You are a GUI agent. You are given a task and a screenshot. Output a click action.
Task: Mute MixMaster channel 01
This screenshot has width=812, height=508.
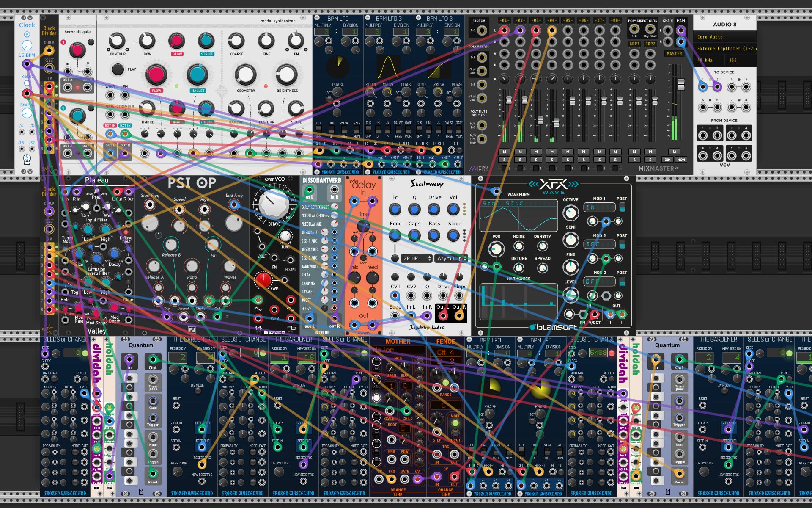click(x=505, y=152)
